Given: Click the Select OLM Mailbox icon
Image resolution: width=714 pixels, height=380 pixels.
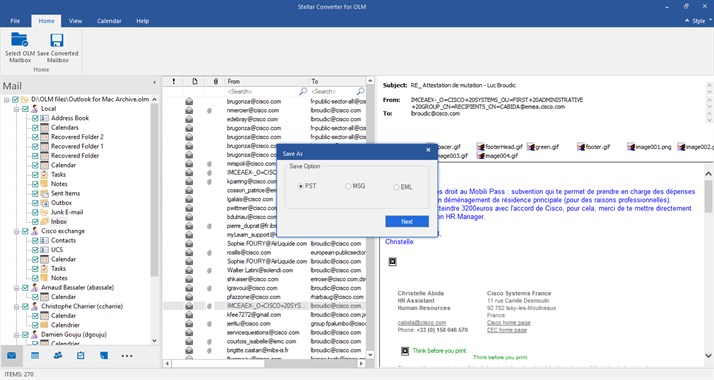Looking at the screenshot, I should click(x=20, y=40).
